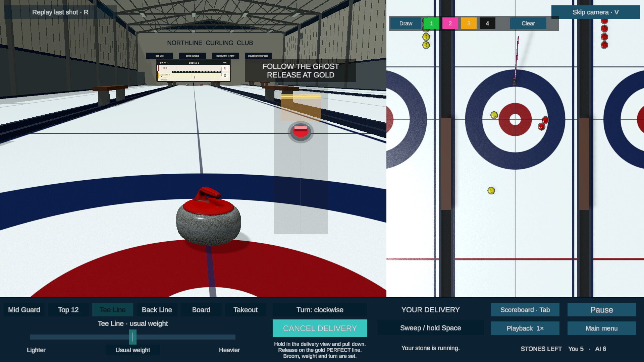Click the red curling stone on ice
644x362 pixels.
[208, 216]
